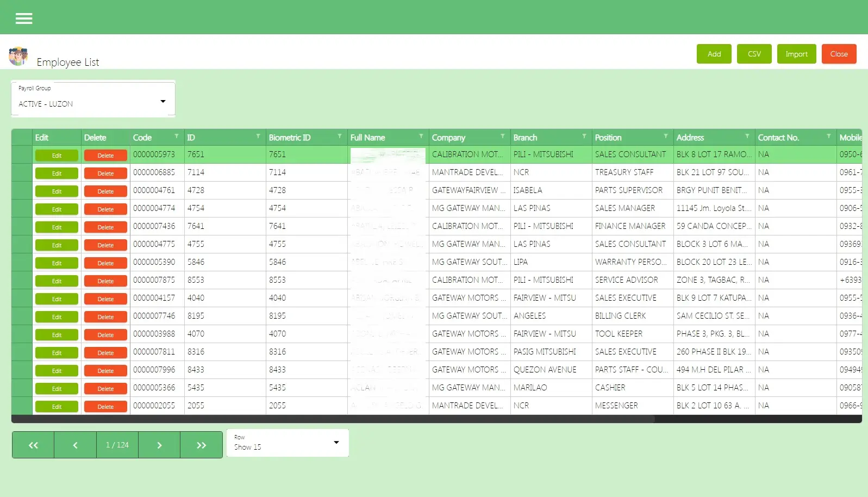Open the filter on Branch column

click(584, 136)
